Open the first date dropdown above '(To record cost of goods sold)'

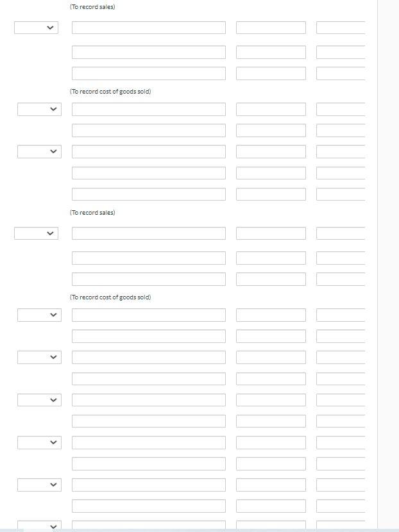pyautogui.click(x=36, y=28)
